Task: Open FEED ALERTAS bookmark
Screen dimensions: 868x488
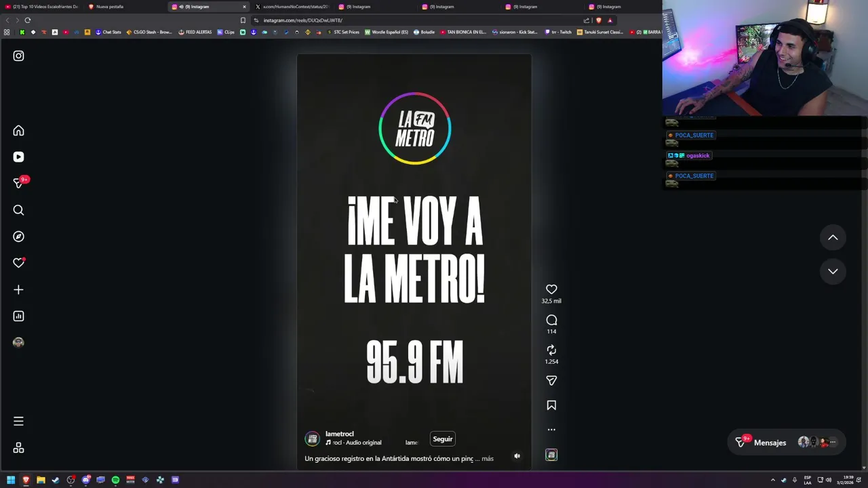Action: pyautogui.click(x=195, y=32)
